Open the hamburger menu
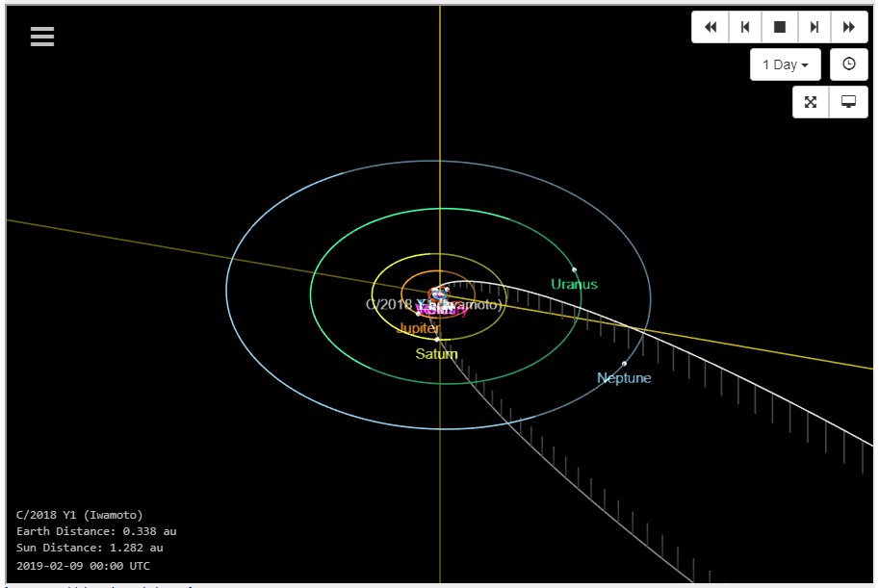The image size is (879, 588). (42, 37)
